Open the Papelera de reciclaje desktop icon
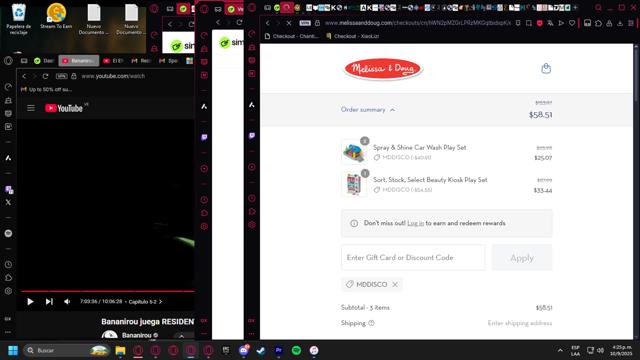 point(18,19)
